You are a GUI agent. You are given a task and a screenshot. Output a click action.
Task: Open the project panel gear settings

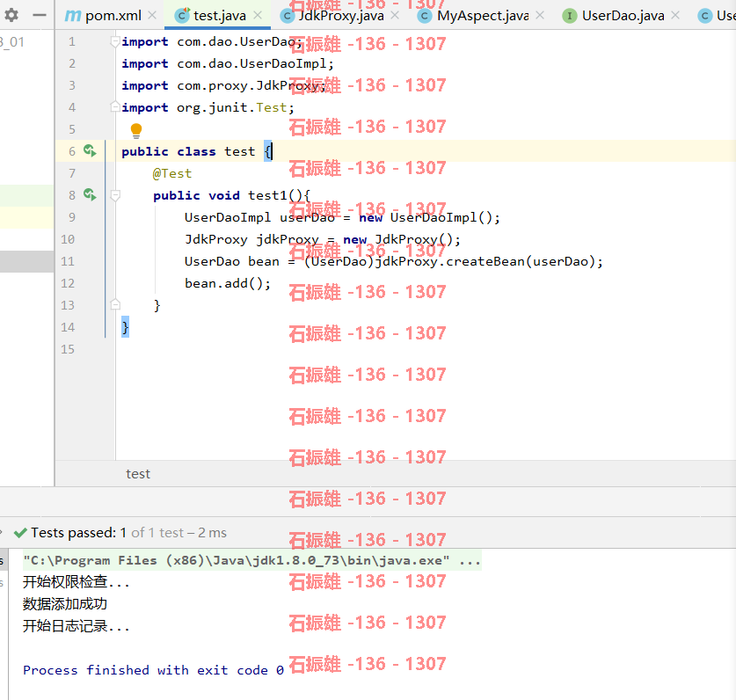(x=11, y=16)
